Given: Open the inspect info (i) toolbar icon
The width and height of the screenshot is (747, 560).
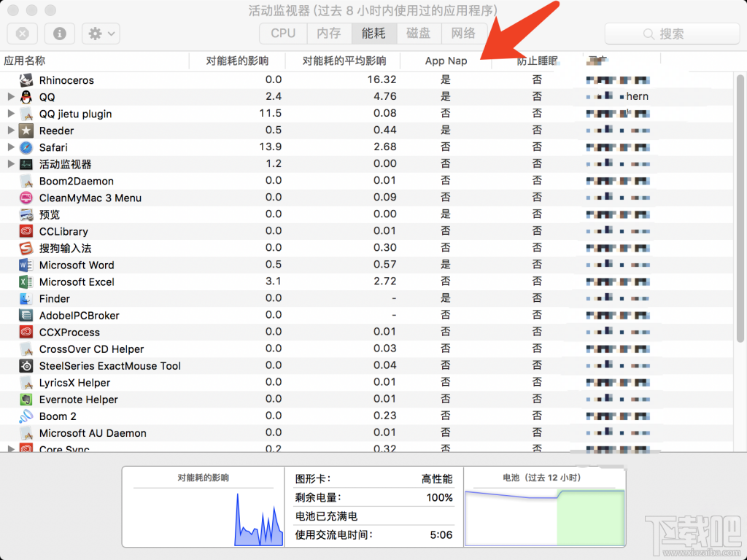Looking at the screenshot, I should pos(59,34).
